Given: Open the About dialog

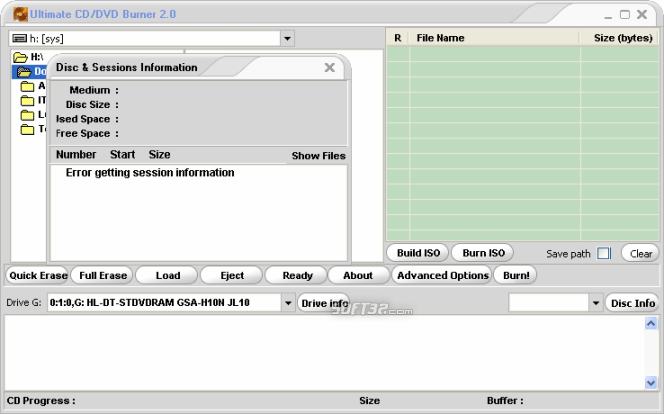Looking at the screenshot, I should tap(358, 276).
